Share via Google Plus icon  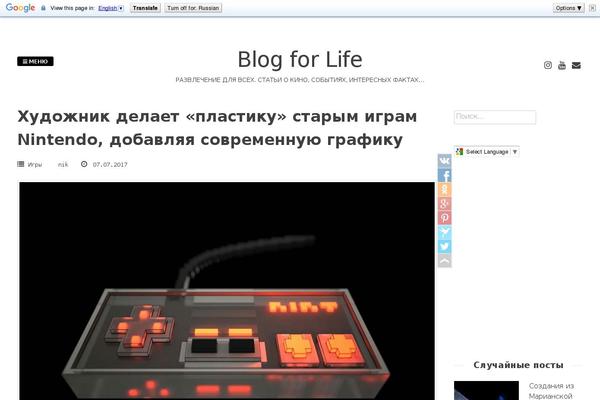click(x=445, y=204)
